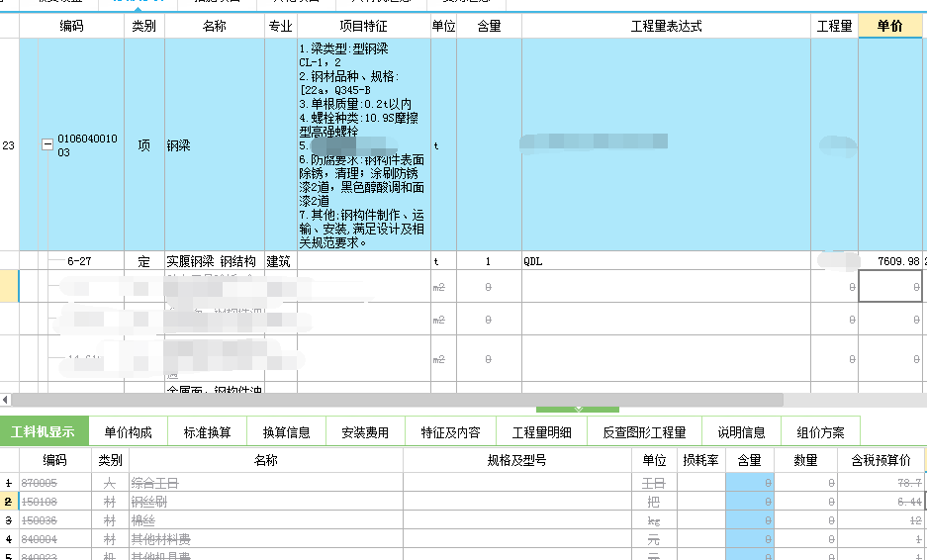Collapse the 010604001003 钢梁 item row
This screenshot has height=560, width=927.
(x=47, y=144)
